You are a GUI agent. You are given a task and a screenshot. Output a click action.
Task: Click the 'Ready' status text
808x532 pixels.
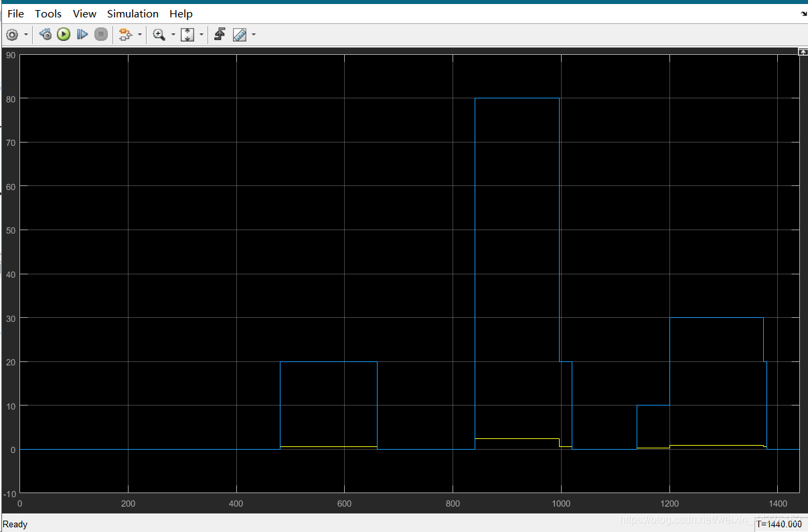15,524
